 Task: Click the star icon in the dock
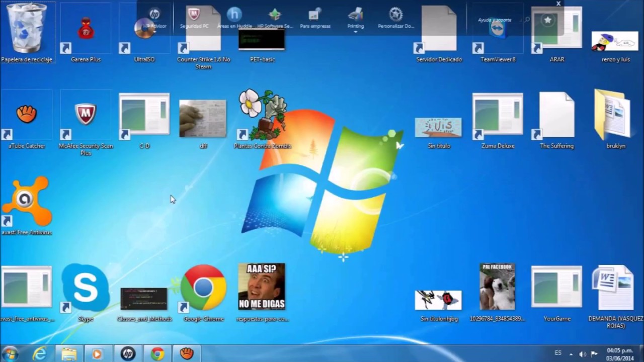pos(547,20)
